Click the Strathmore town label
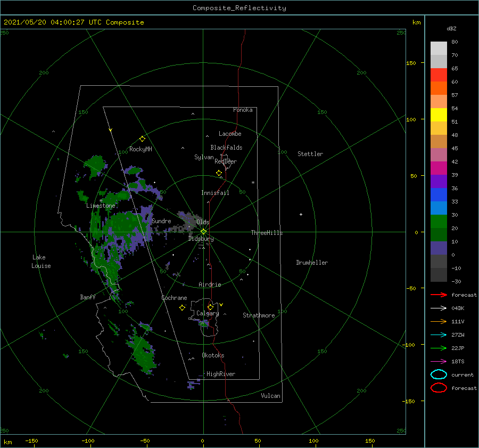This screenshot has height=448, width=479. pyautogui.click(x=259, y=315)
